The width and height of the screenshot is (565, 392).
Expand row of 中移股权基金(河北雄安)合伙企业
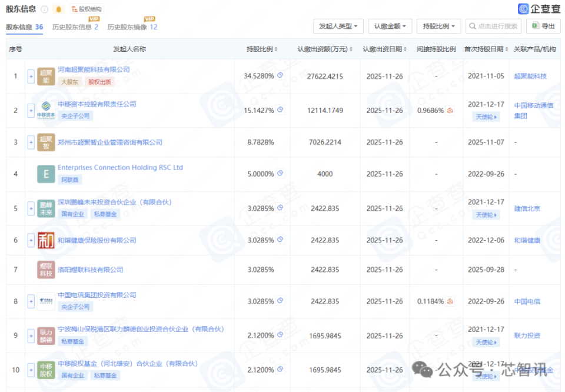tap(31, 370)
